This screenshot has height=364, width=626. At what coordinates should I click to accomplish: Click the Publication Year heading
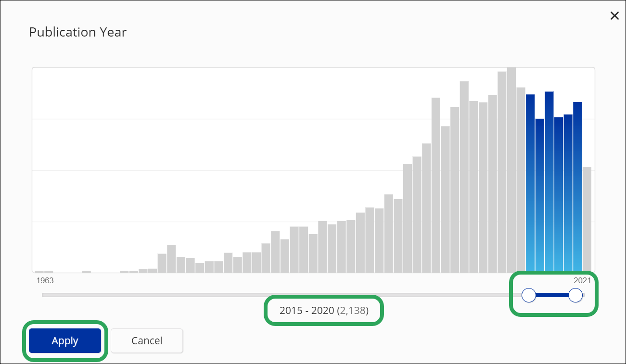(x=78, y=32)
